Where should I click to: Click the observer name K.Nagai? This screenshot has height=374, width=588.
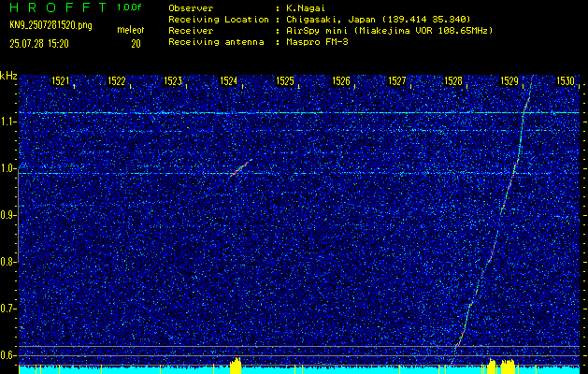[x=305, y=8]
